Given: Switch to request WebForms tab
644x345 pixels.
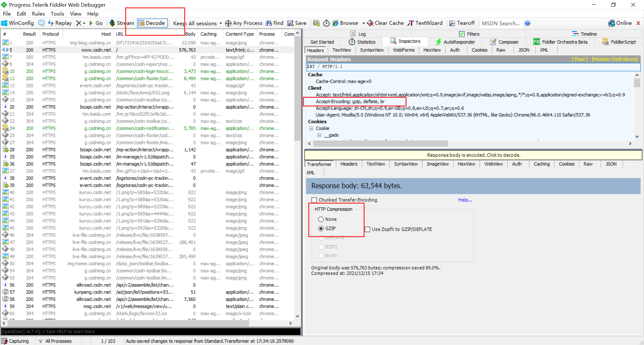Looking at the screenshot, I should pos(404,50).
